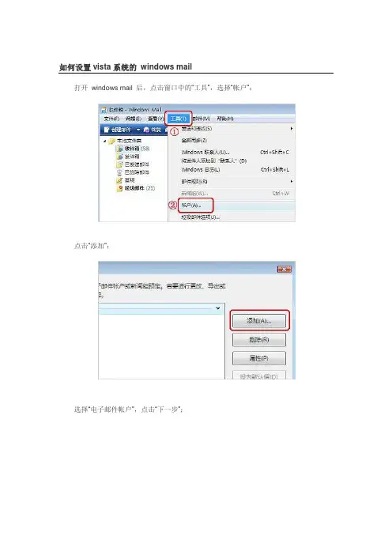Open the File (文件) menu
The image size is (392, 555).
(x=111, y=119)
